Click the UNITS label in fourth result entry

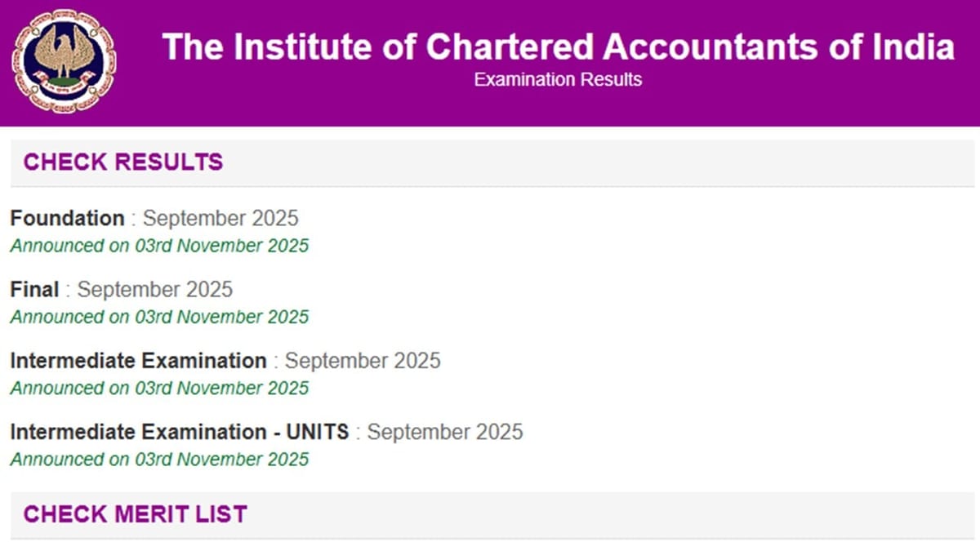318,432
